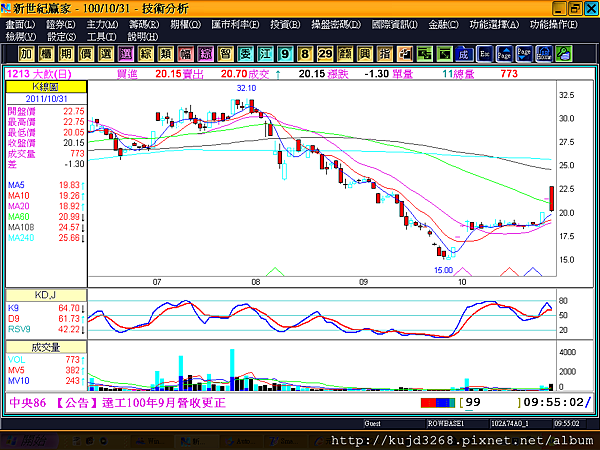
Task: Click the 【公告】 news ticker headline
Action: pos(140,403)
